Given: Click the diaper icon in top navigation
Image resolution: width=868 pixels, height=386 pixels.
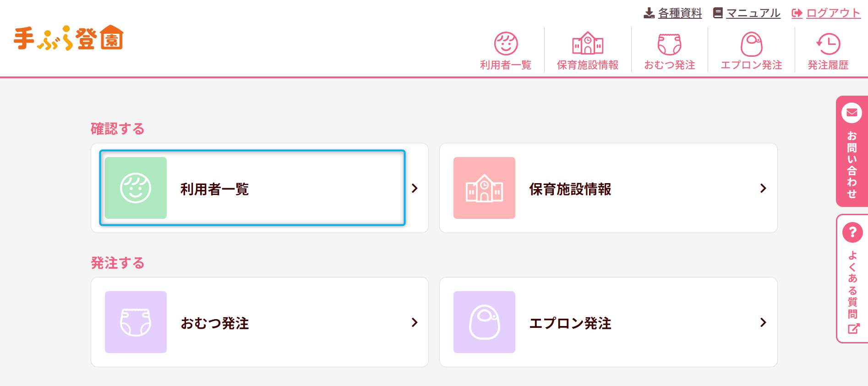Looking at the screenshot, I should [x=669, y=44].
